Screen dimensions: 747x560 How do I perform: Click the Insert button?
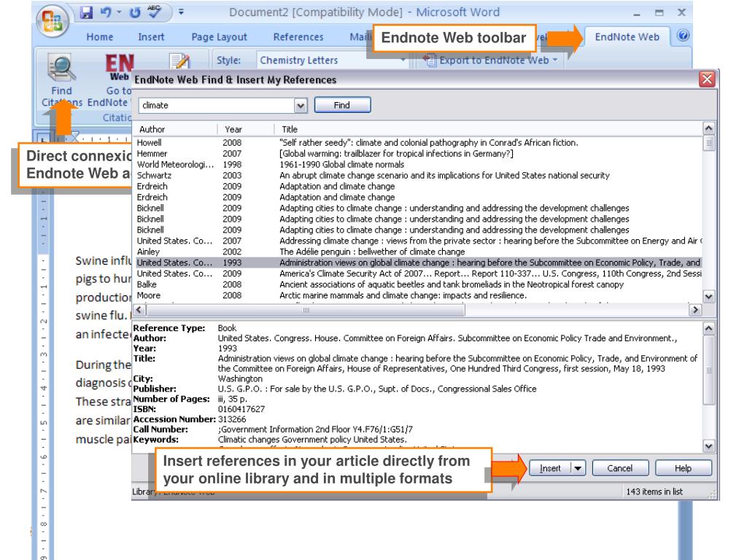(x=550, y=468)
